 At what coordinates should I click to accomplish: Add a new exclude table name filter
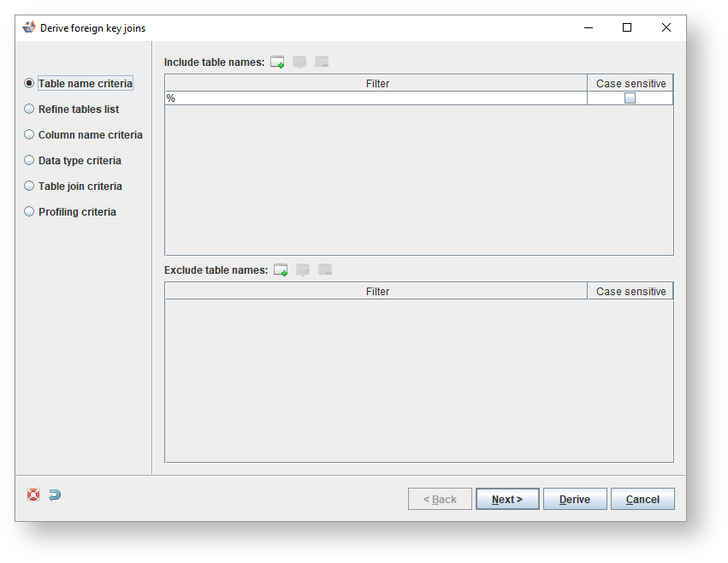click(281, 270)
